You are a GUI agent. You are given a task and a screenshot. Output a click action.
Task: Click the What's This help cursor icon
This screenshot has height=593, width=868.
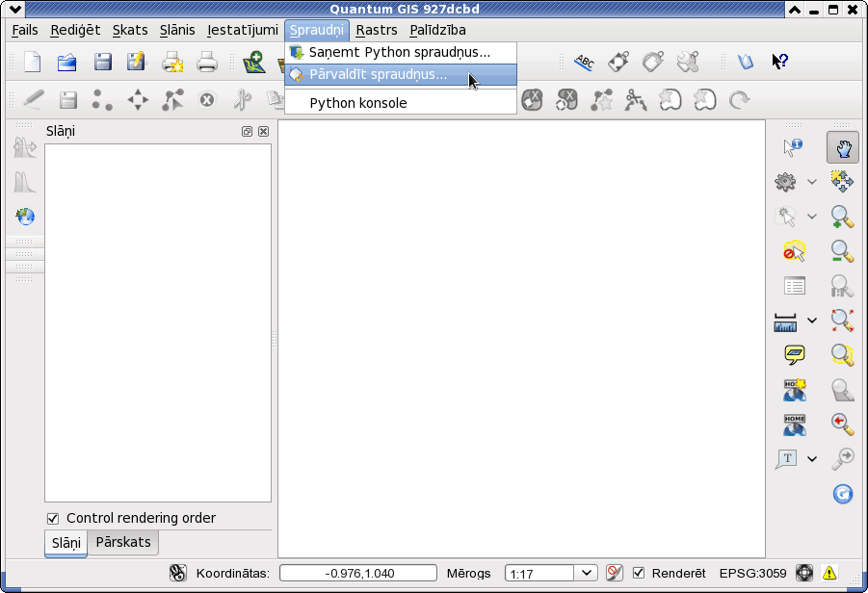[779, 61]
